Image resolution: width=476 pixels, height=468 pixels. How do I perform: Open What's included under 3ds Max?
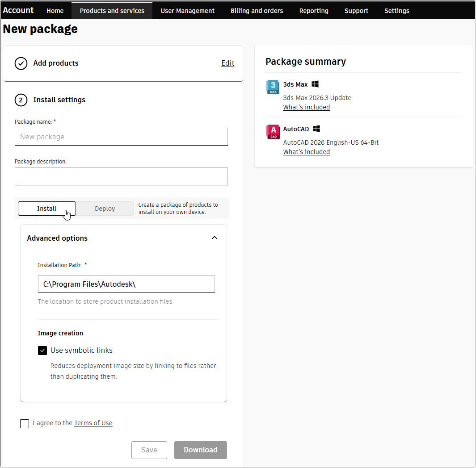click(x=306, y=107)
